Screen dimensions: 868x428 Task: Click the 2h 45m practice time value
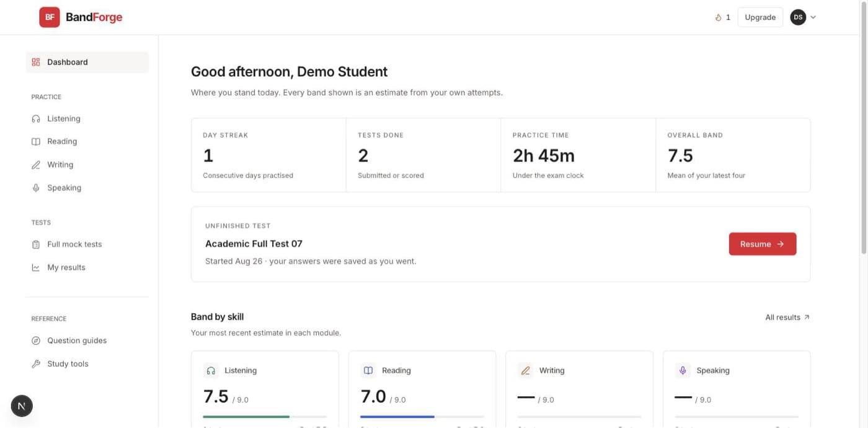(x=544, y=155)
